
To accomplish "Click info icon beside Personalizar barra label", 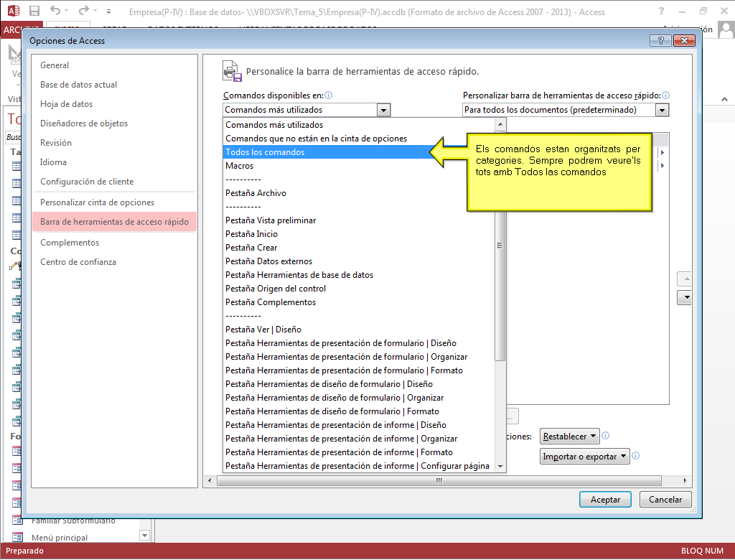I will (665, 95).
